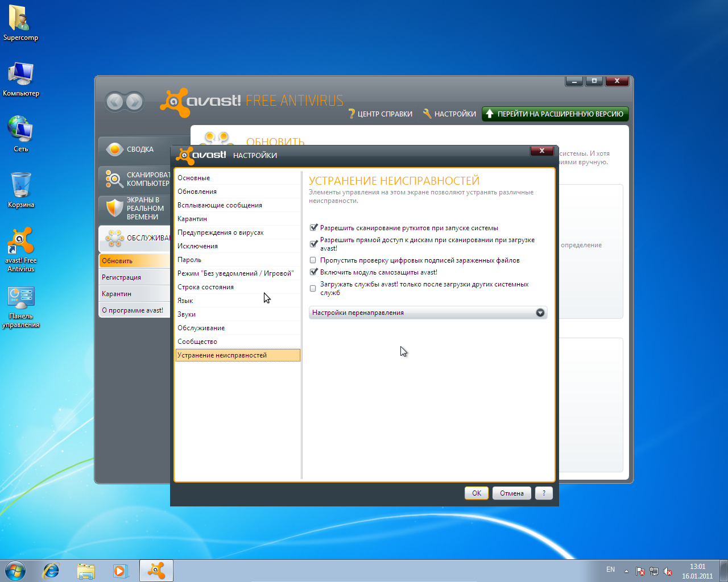Open Windows Start menu orb
The width and height of the screenshot is (728, 582).
coord(15,571)
